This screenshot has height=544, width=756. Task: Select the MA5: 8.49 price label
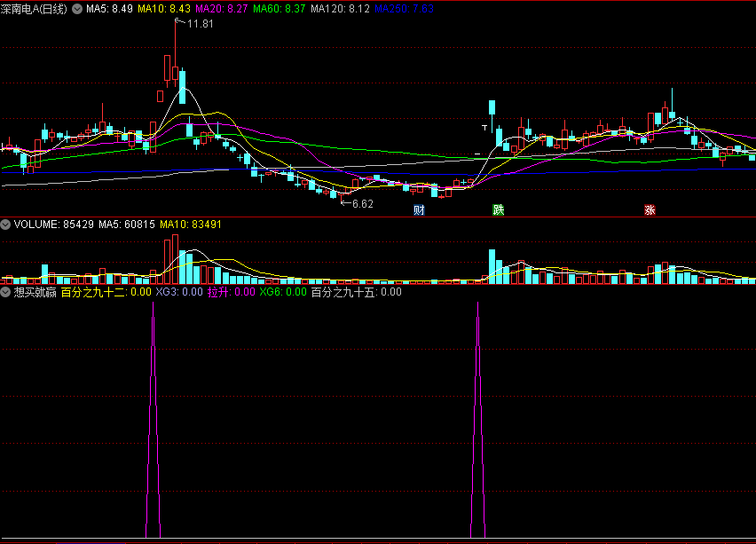pyautogui.click(x=109, y=9)
